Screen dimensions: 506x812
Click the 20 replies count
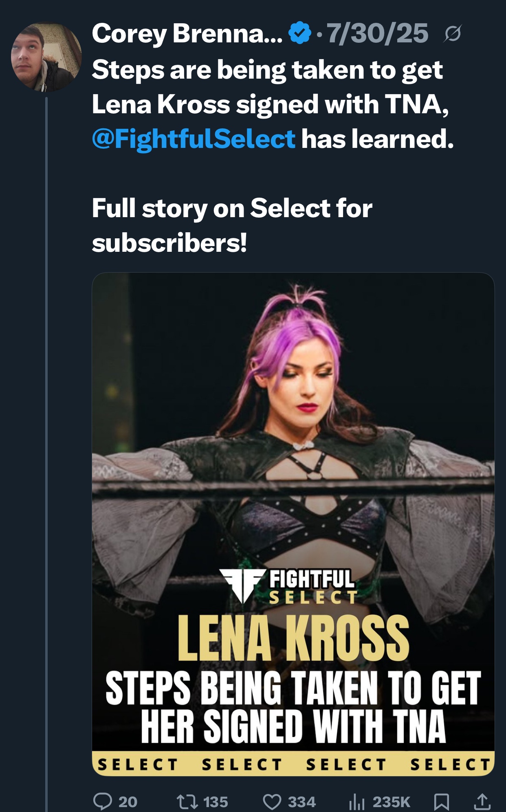(128, 802)
